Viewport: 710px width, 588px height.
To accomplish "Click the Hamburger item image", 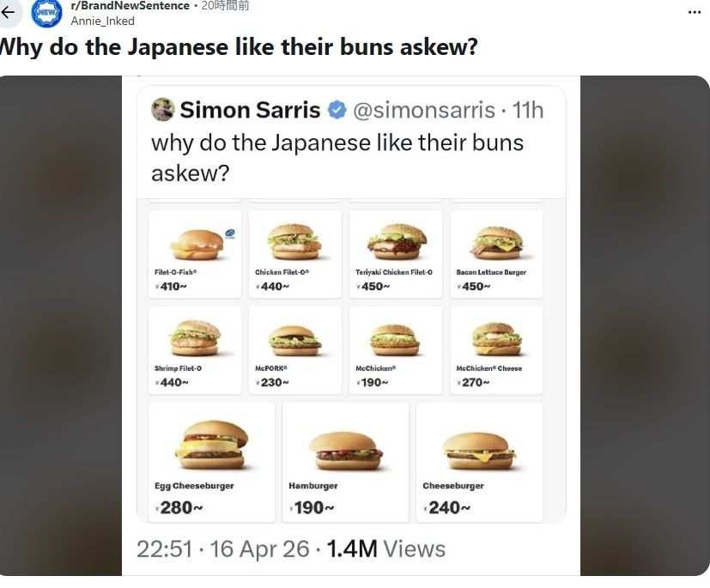I will tap(345, 450).
